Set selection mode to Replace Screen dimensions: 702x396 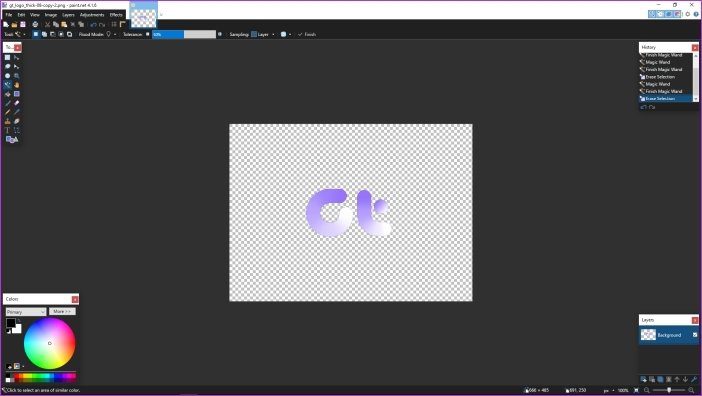pyautogui.click(x=35, y=34)
